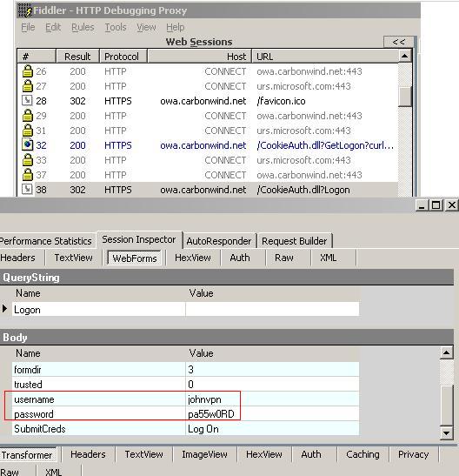459x476 pixels.
Task: Click the SubmitCreds value Log On
Action: click(203, 429)
